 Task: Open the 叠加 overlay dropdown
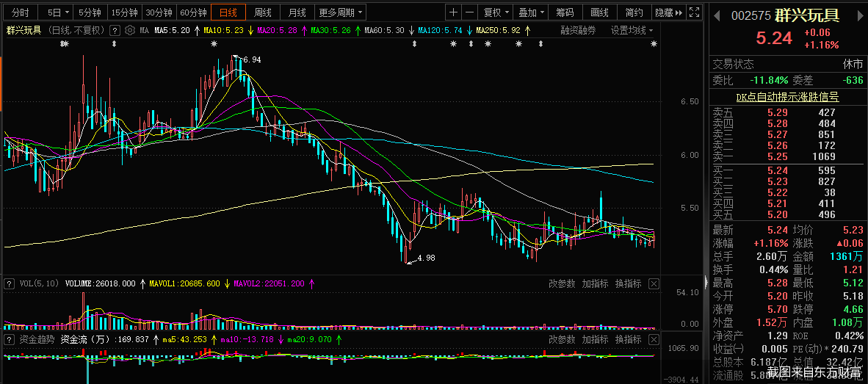pos(532,12)
